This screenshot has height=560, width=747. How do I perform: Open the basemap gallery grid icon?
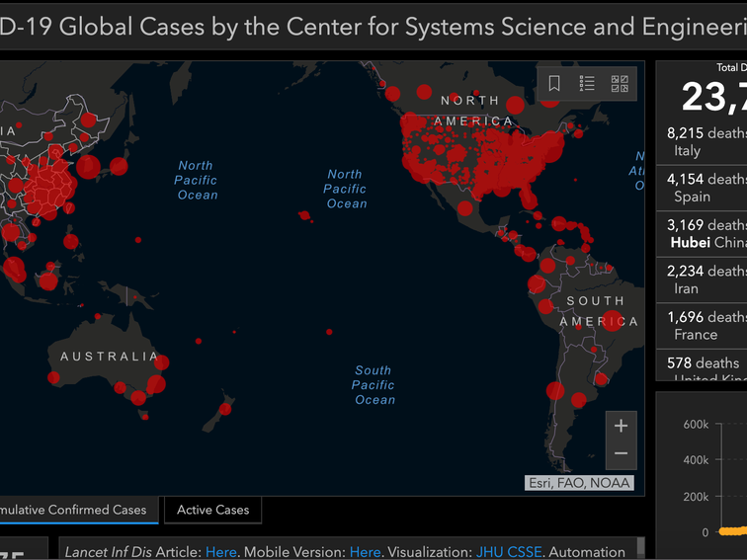tap(620, 83)
